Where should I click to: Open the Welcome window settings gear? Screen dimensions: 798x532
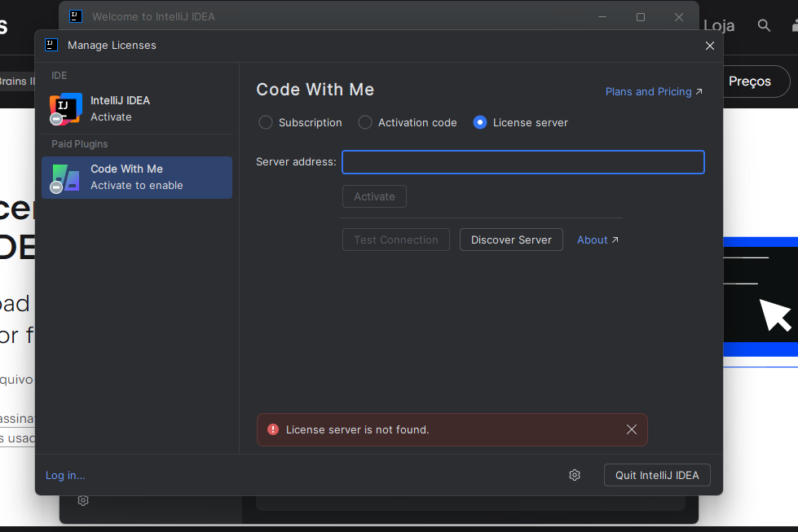point(83,501)
